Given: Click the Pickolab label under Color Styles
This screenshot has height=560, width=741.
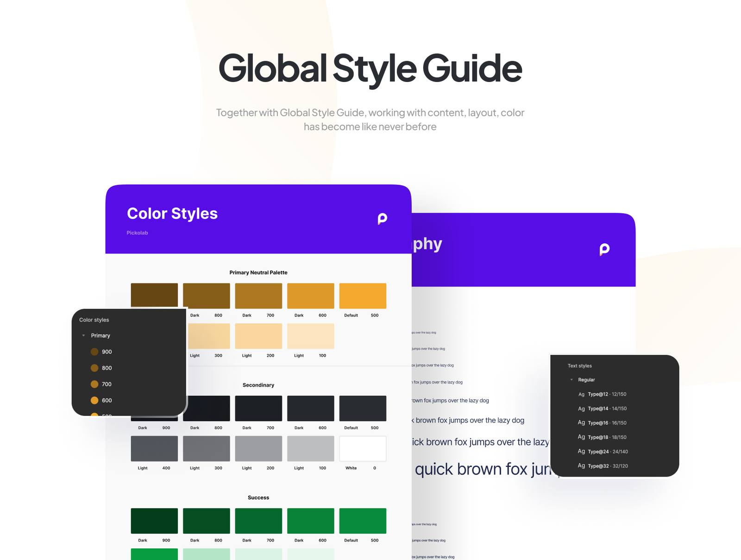Looking at the screenshot, I should pos(137,233).
